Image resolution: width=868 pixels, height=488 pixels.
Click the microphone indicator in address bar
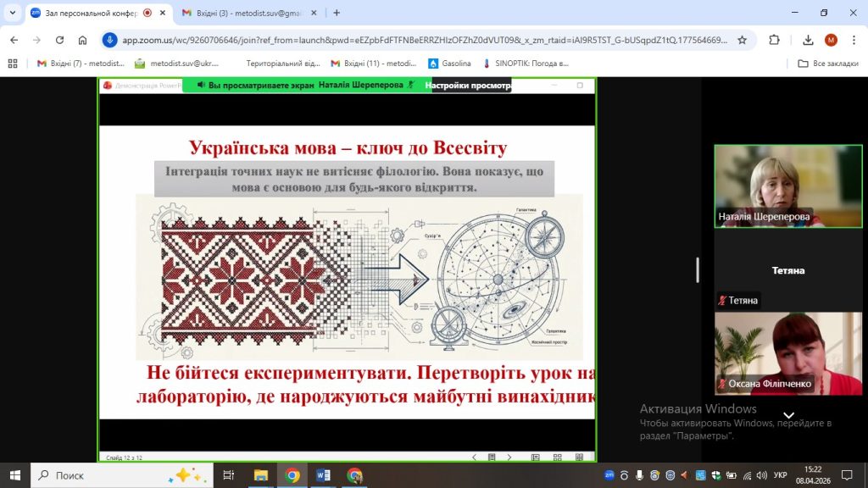(x=109, y=40)
